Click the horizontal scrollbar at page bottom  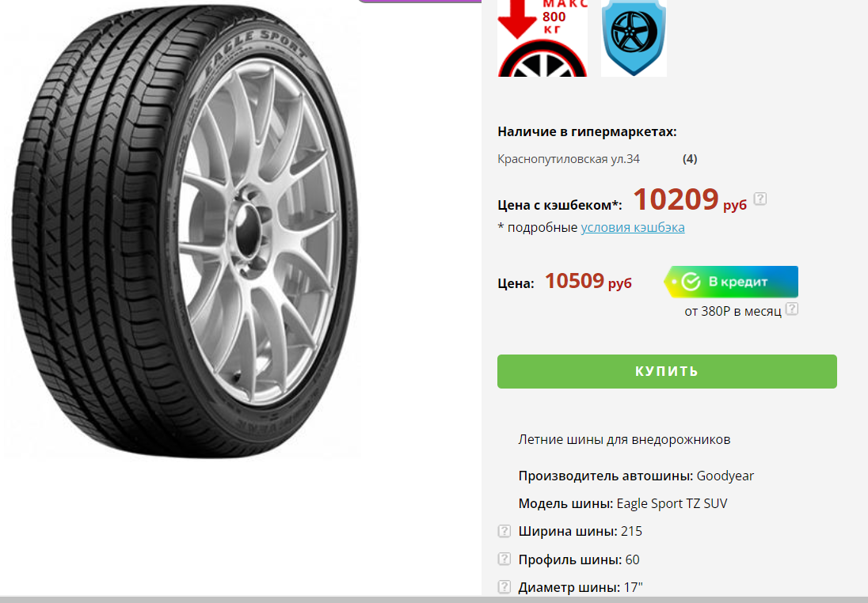pyautogui.click(x=434, y=600)
